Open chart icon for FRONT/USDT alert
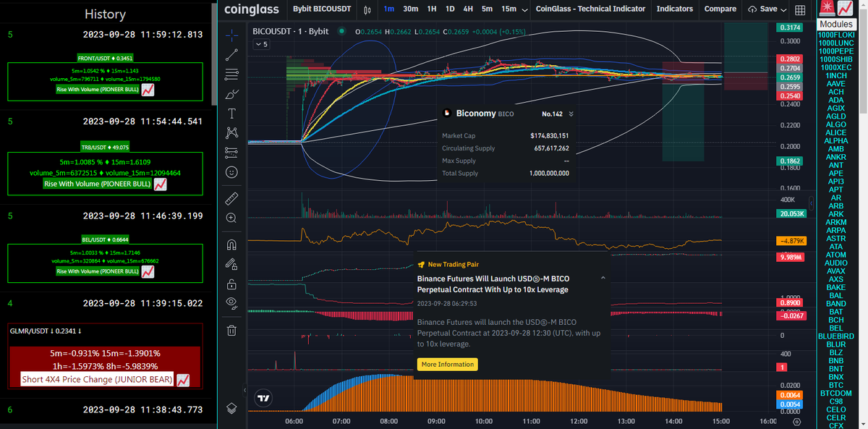Image resolution: width=868 pixels, height=429 pixels. click(148, 90)
